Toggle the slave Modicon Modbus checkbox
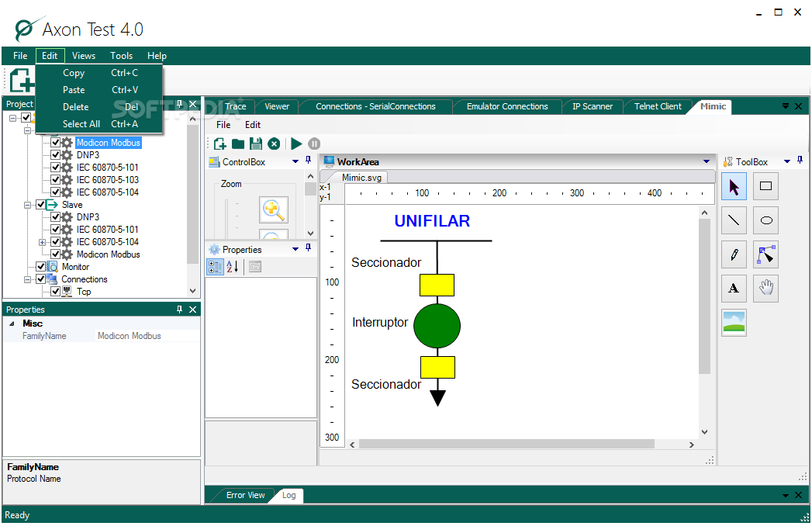The width and height of the screenshot is (812, 526). [x=55, y=254]
